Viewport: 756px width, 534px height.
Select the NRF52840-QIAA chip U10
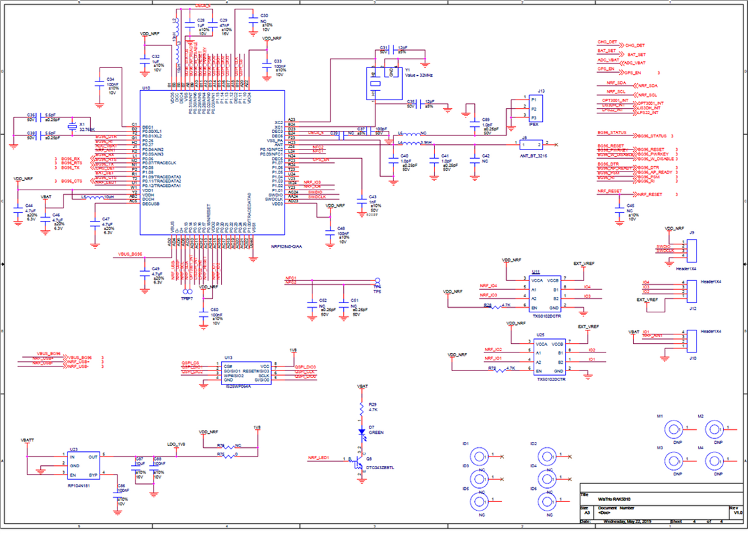[212, 162]
